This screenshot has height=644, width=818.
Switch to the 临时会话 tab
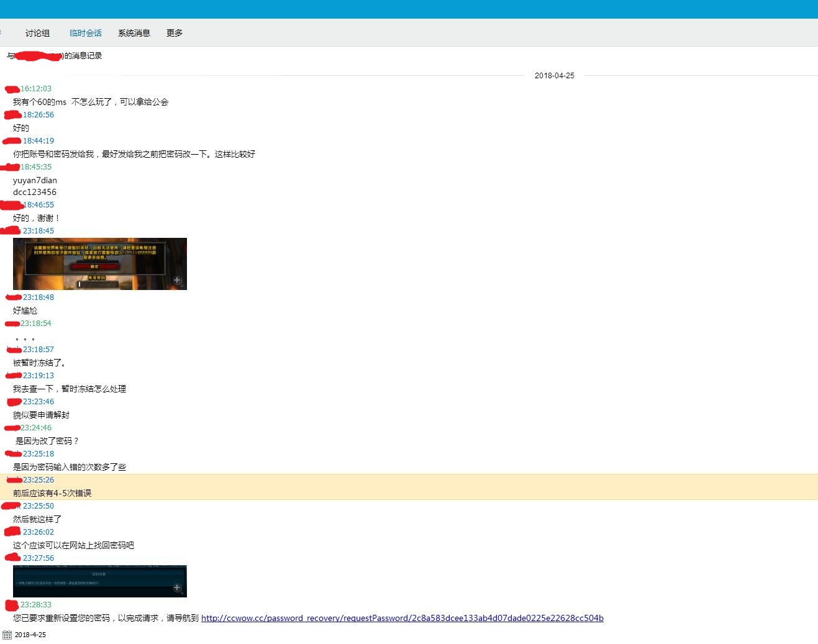pyautogui.click(x=85, y=33)
